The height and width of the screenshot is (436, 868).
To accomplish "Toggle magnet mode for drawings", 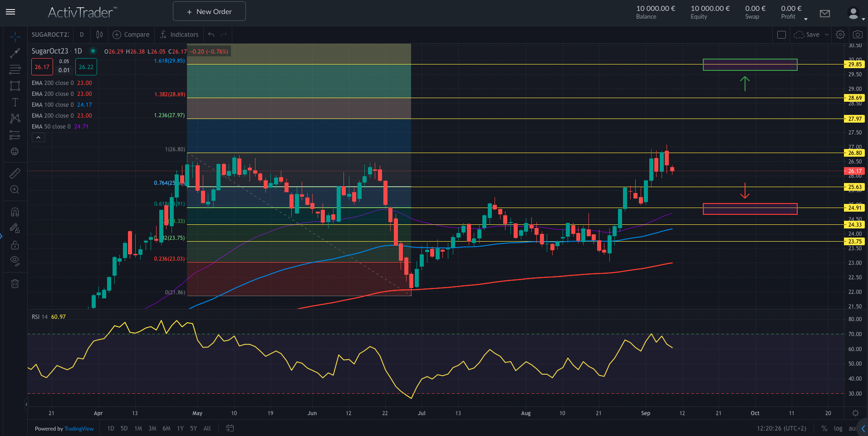I will 15,212.
